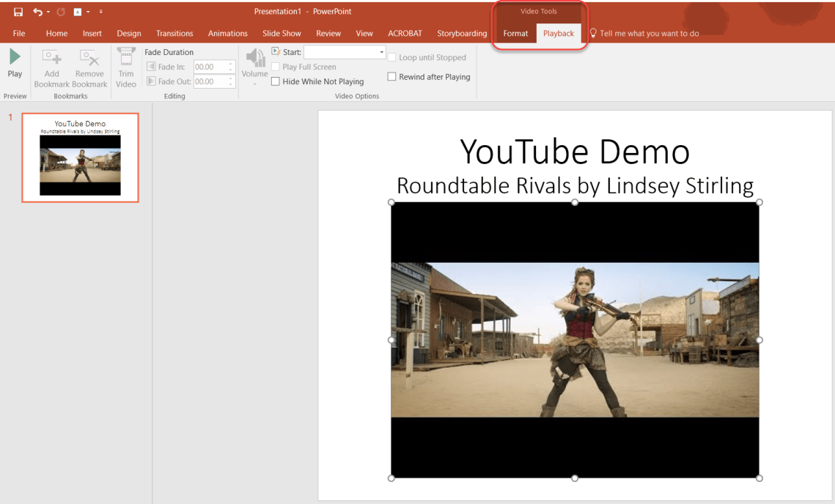The image size is (835, 504).
Task: Check Hide While Not Playing
Action: 275,81
